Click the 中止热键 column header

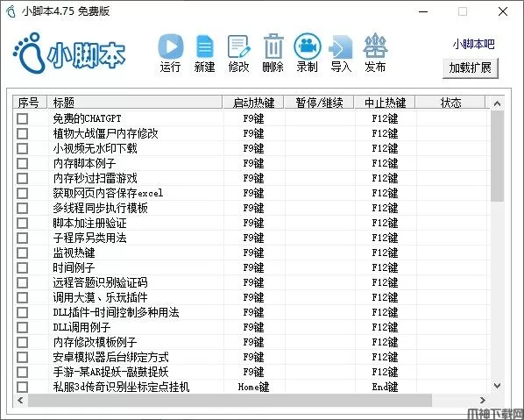click(x=385, y=103)
